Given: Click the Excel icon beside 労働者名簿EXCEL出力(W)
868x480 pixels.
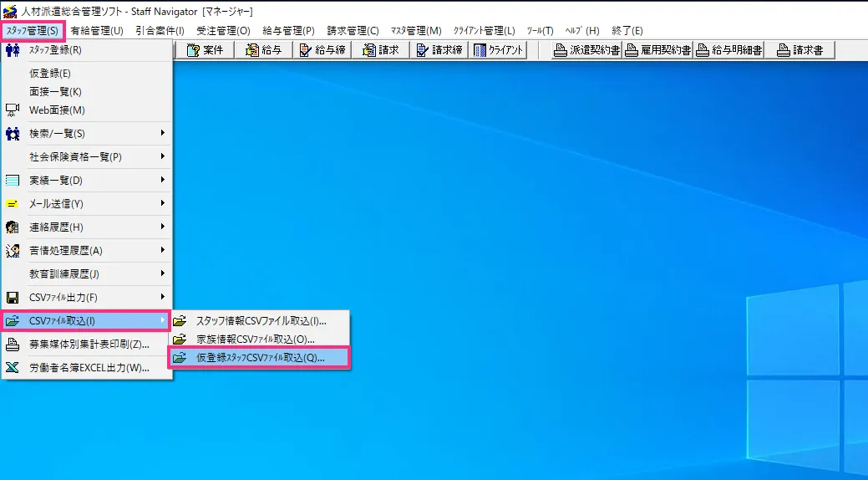Looking at the screenshot, I should pos(13,367).
